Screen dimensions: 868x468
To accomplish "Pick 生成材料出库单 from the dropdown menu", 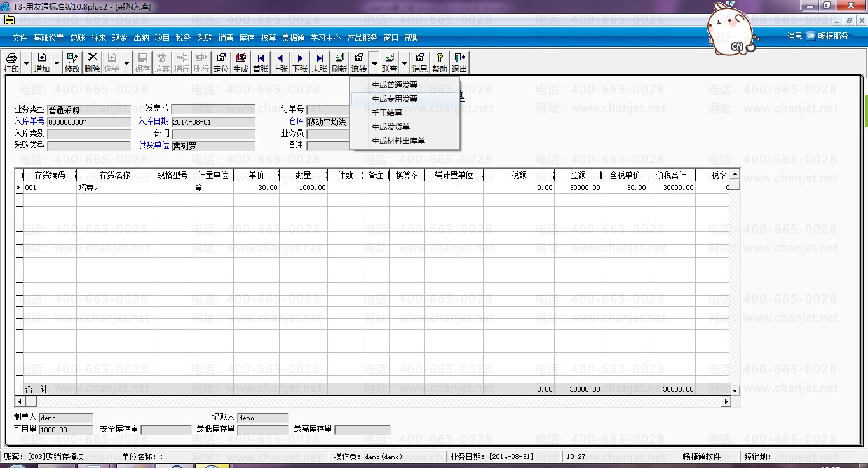I will tap(405, 141).
